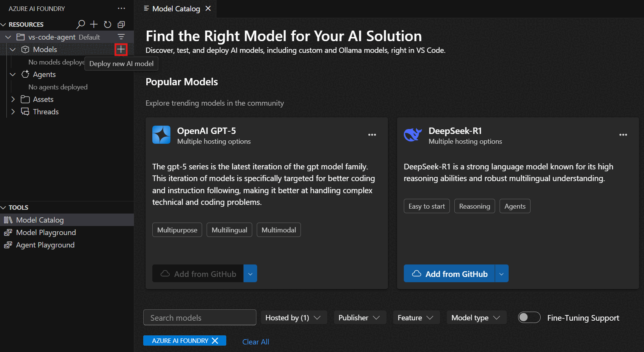Open Model Playground from the Tools panel

click(45, 232)
